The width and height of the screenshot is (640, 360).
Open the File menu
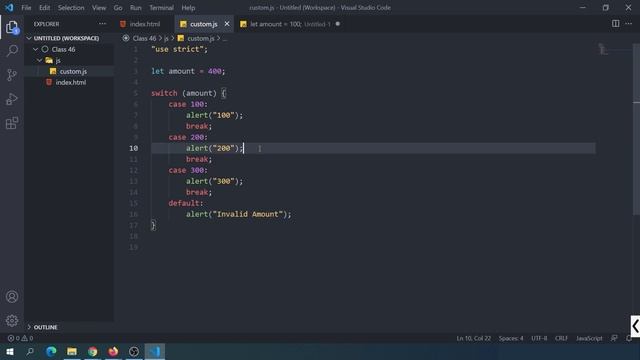point(26,8)
